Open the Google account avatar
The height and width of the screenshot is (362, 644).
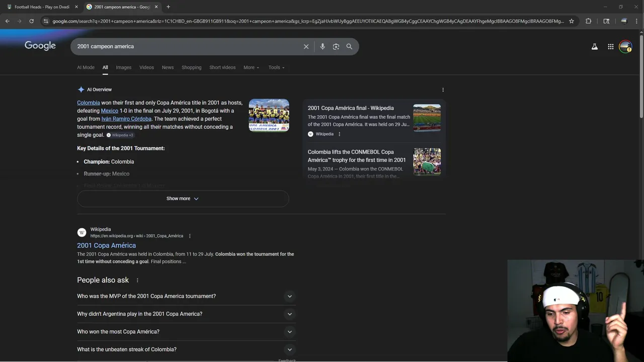click(x=625, y=46)
